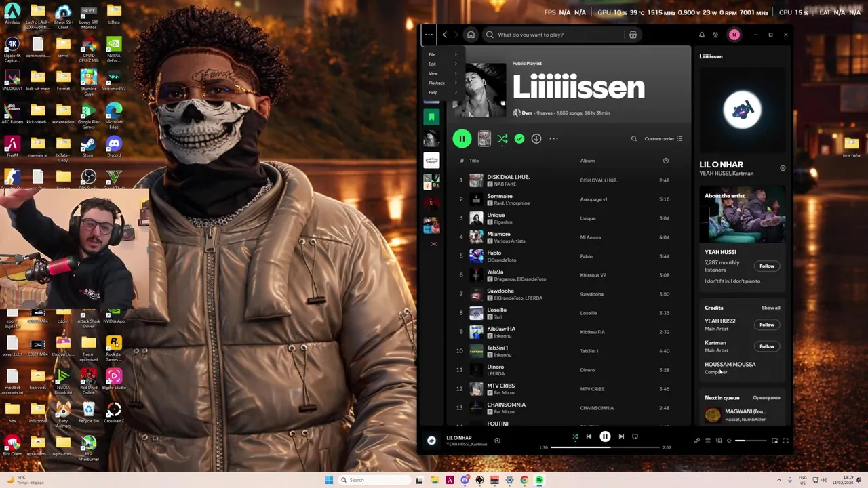Pause playback using large green button
Viewport: 868px width, 488px height.
pyautogui.click(x=462, y=138)
